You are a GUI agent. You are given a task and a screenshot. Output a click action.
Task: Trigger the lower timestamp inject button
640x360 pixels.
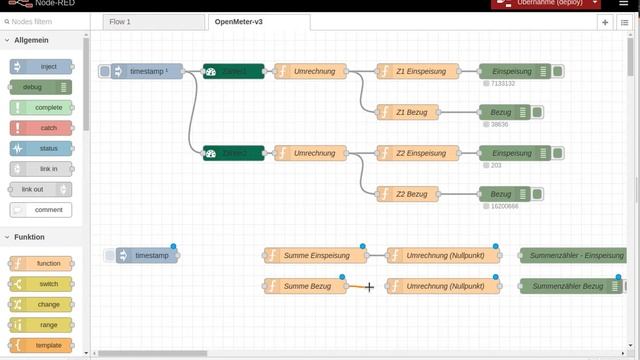[109, 256]
